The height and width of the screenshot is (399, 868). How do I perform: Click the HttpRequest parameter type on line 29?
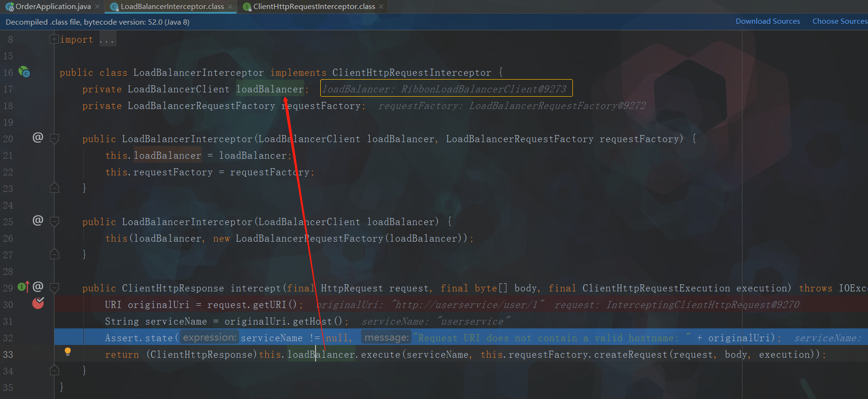[352, 288]
